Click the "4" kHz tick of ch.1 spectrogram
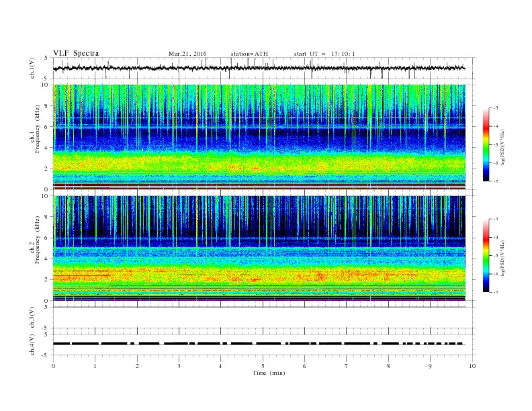This screenshot has width=532, height=411. [x=46, y=148]
